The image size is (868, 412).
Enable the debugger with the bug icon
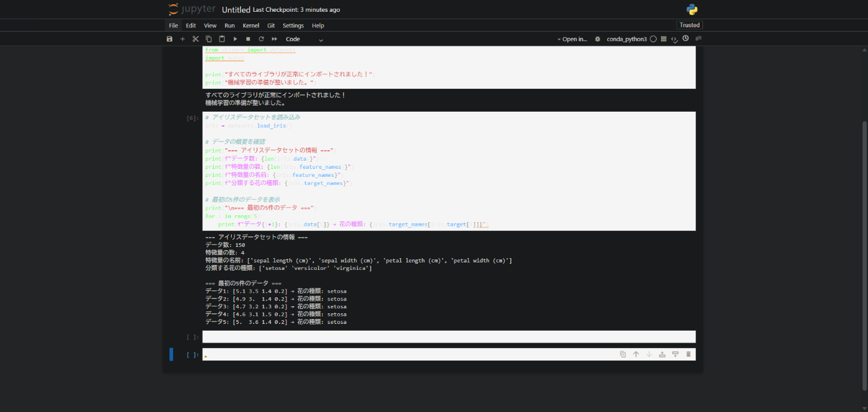click(598, 39)
